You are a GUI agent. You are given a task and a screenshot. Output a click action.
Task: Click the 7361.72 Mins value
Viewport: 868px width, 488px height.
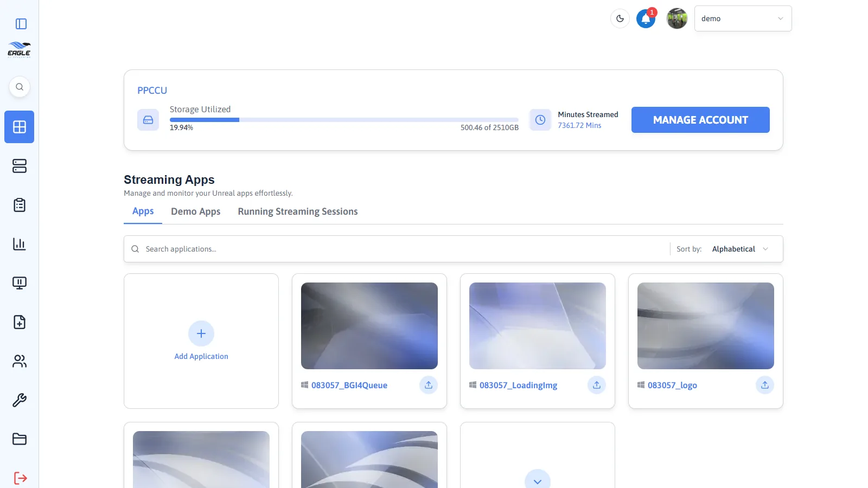click(x=579, y=125)
